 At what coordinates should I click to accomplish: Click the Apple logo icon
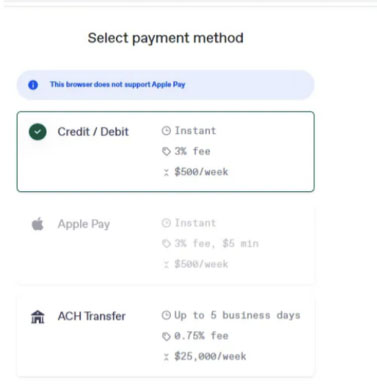[38, 224]
